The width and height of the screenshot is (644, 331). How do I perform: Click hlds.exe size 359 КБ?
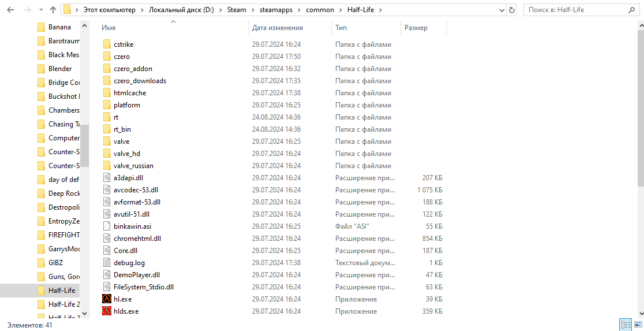432,311
